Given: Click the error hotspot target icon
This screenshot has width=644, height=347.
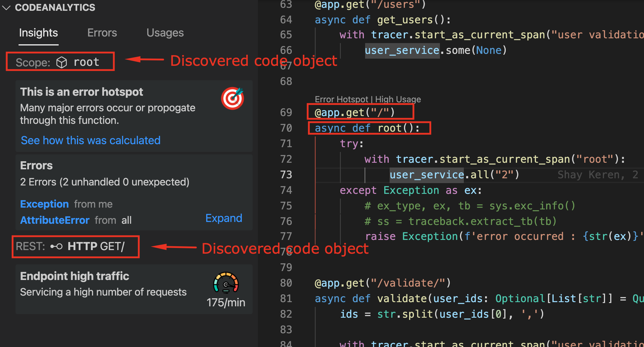Looking at the screenshot, I should [x=232, y=98].
